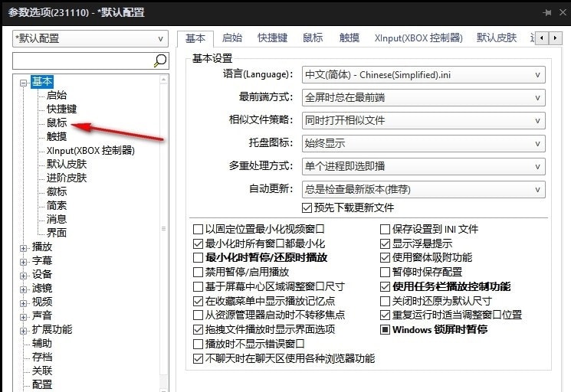Click the search magnifier icon
Screen dimensions: 571x392
(x=160, y=60)
